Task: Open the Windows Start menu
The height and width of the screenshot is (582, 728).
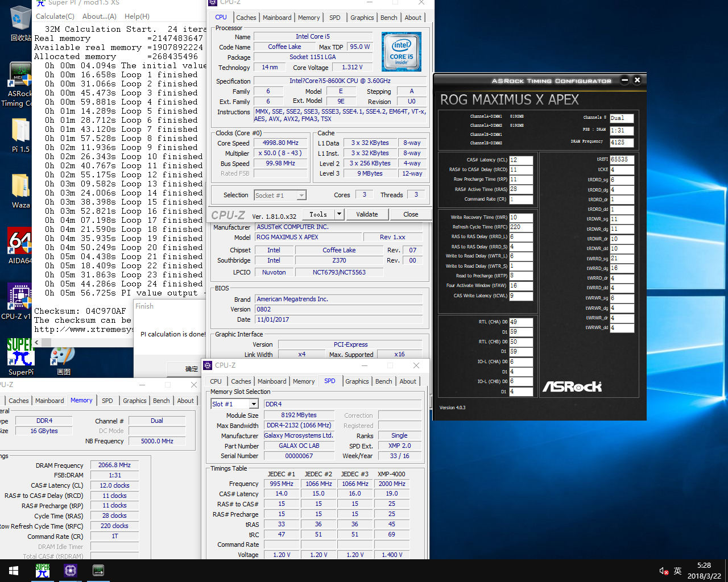Action: click(14, 571)
